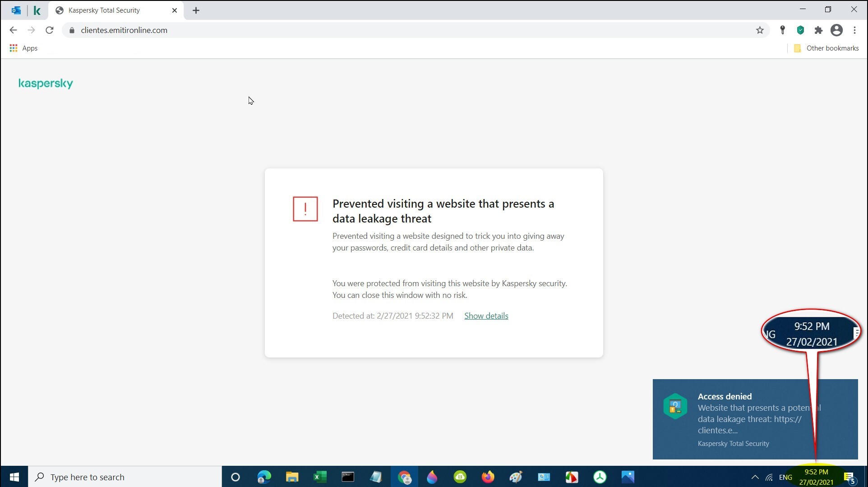Open the notepad app taskbar icon
The width and height of the screenshot is (868, 487).
(376, 477)
